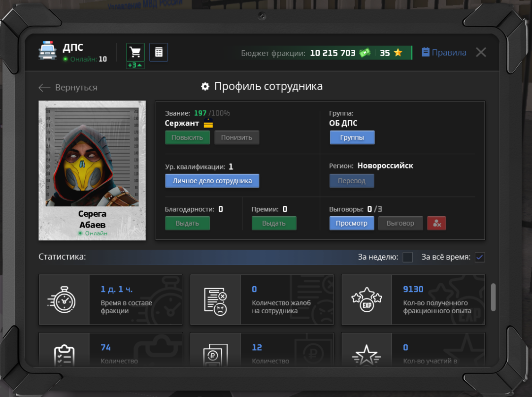Screen dimensions: 532x397
Task: Click the ОБ ДПС group name
Action: point(343,123)
